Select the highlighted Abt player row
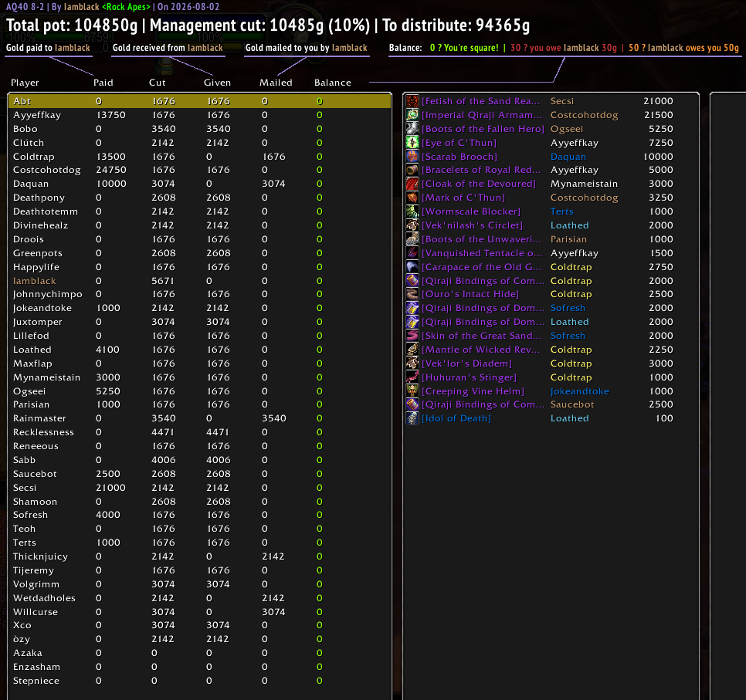The image size is (746, 700). coord(200,101)
